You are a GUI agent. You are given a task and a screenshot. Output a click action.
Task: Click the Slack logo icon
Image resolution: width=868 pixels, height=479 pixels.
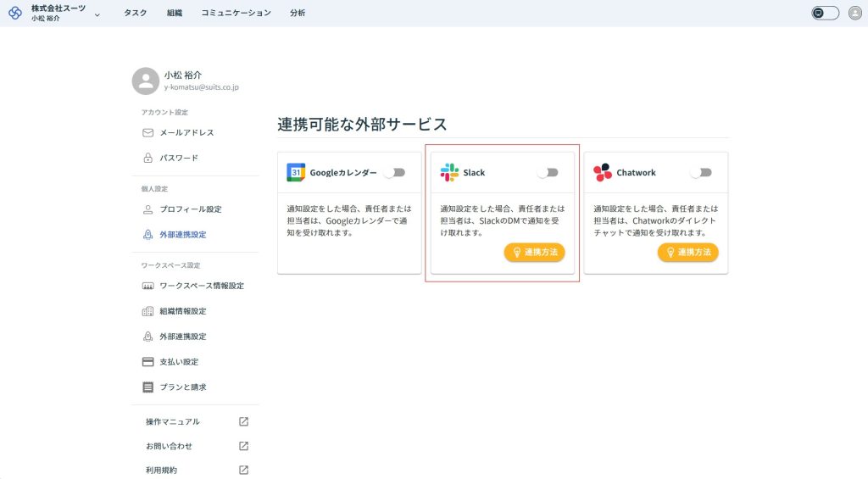(x=449, y=172)
